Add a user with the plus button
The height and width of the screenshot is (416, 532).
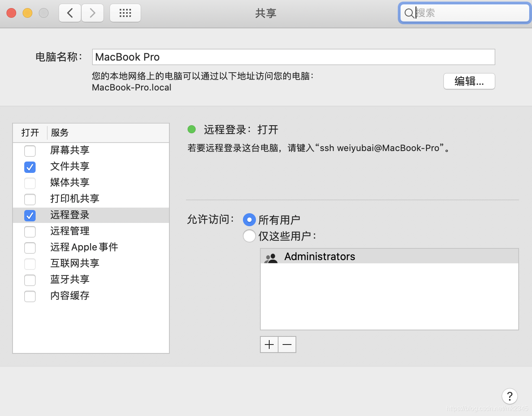269,345
